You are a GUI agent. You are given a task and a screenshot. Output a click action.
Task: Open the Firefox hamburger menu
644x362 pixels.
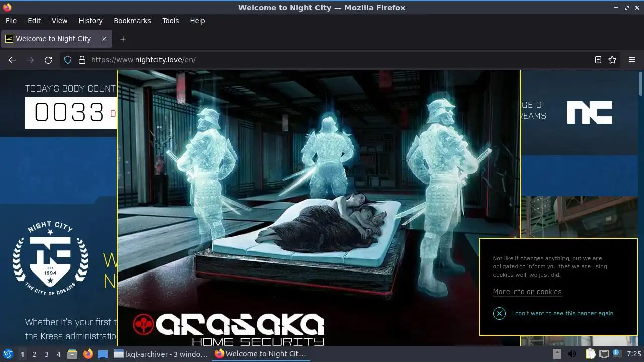(632, 60)
